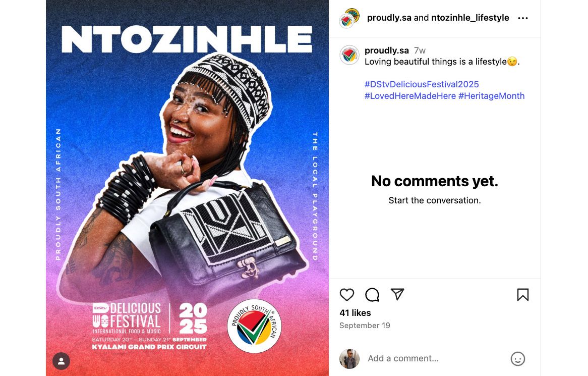Open more options three-dot menu
Viewport: 588px width, 376px height.
click(523, 18)
